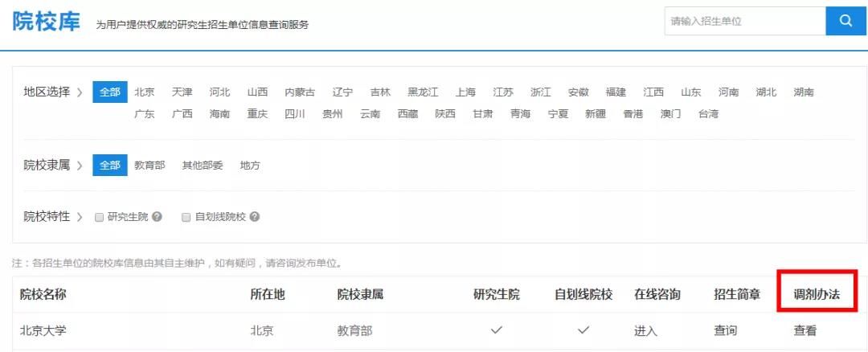Select 教育部 affiliation filter
868x352 pixels.
pos(149,166)
